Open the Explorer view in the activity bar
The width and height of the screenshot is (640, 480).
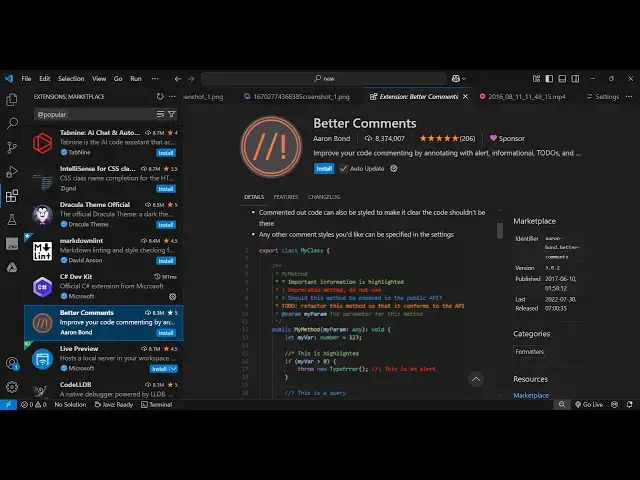pos(12,100)
